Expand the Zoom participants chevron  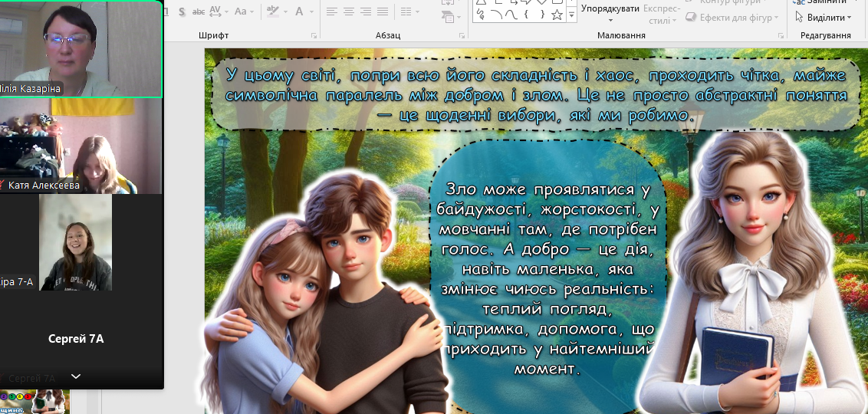pos(75,376)
